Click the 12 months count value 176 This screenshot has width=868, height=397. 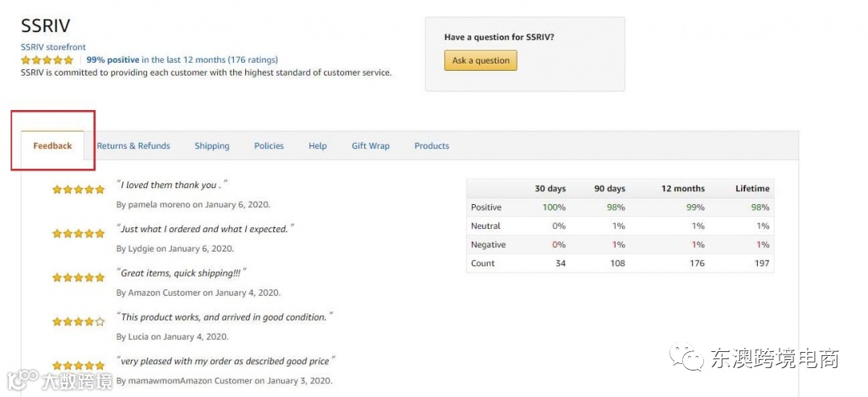(697, 264)
